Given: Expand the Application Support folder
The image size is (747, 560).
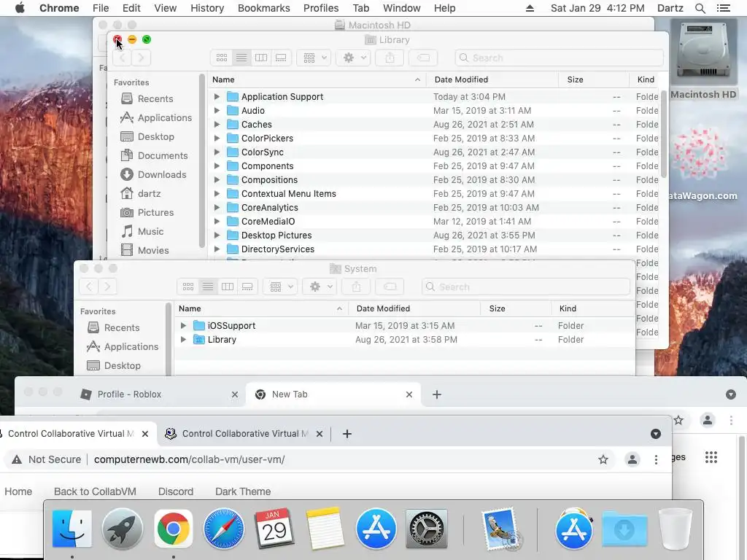Looking at the screenshot, I should pyautogui.click(x=217, y=97).
